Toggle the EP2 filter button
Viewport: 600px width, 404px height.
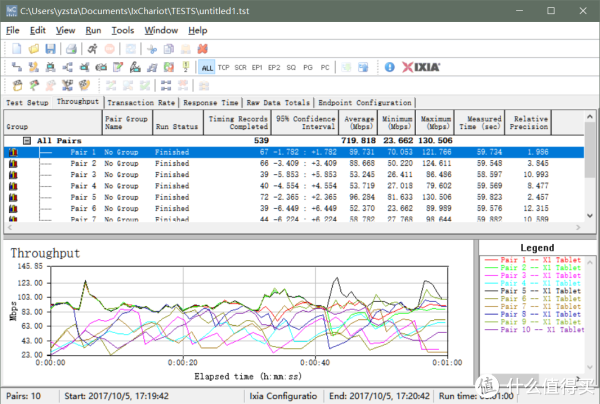[x=274, y=68]
